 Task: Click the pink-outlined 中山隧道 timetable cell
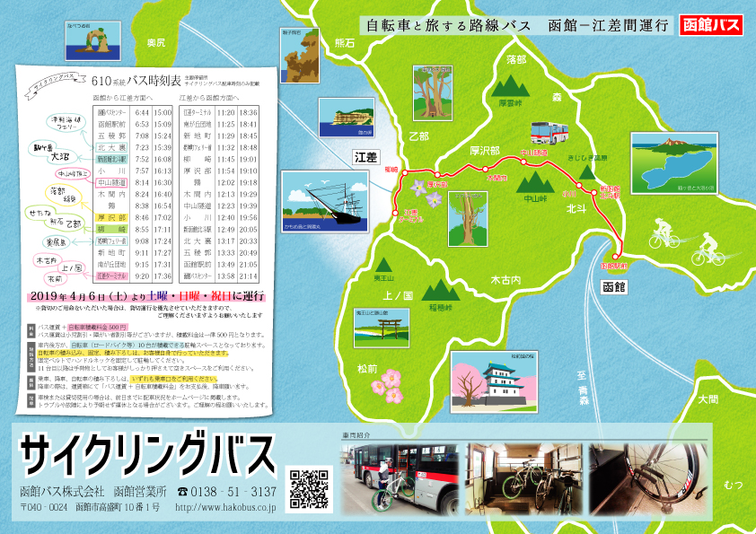point(112,183)
